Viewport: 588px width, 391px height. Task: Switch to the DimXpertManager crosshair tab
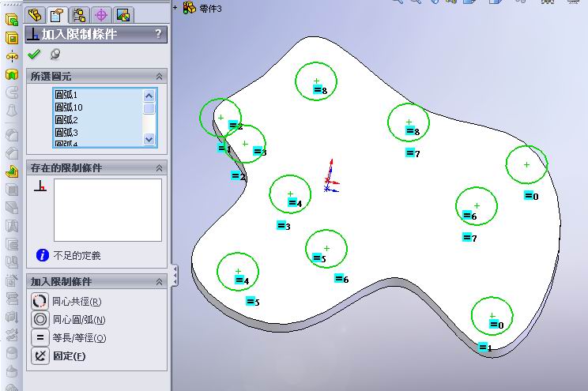(101, 15)
